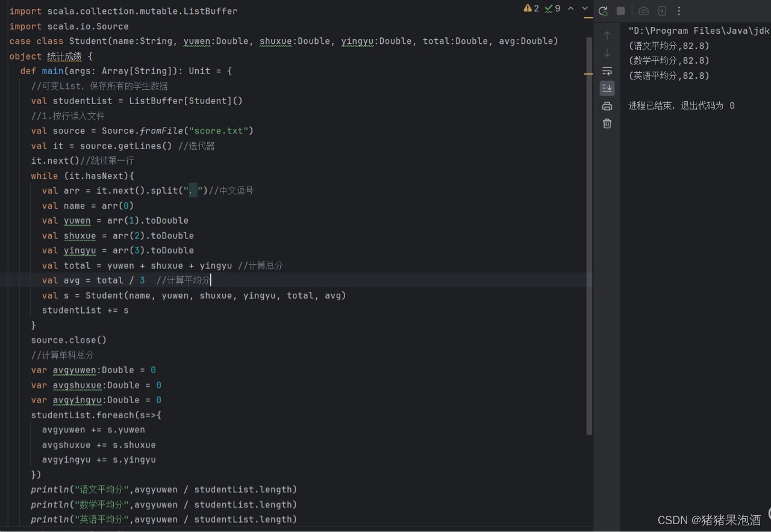Click the green typo count indicator
Screen dimensions: 771x532
[552, 8]
